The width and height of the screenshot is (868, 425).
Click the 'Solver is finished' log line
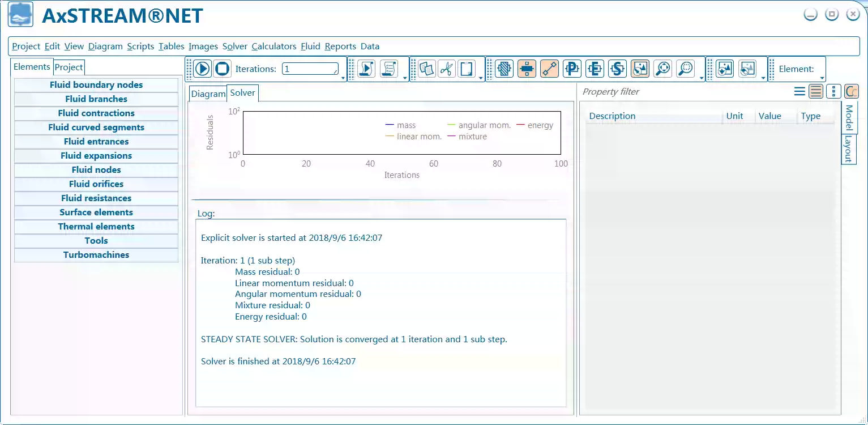279,361
